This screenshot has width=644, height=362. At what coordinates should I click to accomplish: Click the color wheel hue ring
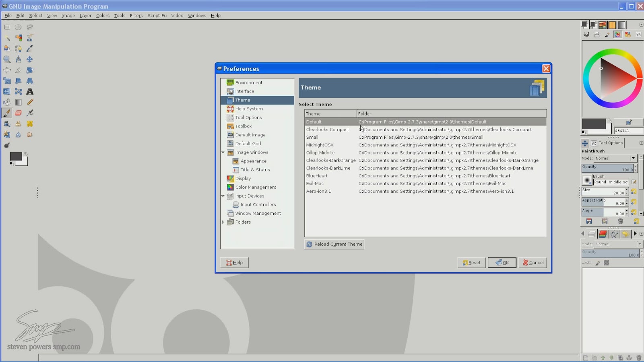click(x=613, y=51)
